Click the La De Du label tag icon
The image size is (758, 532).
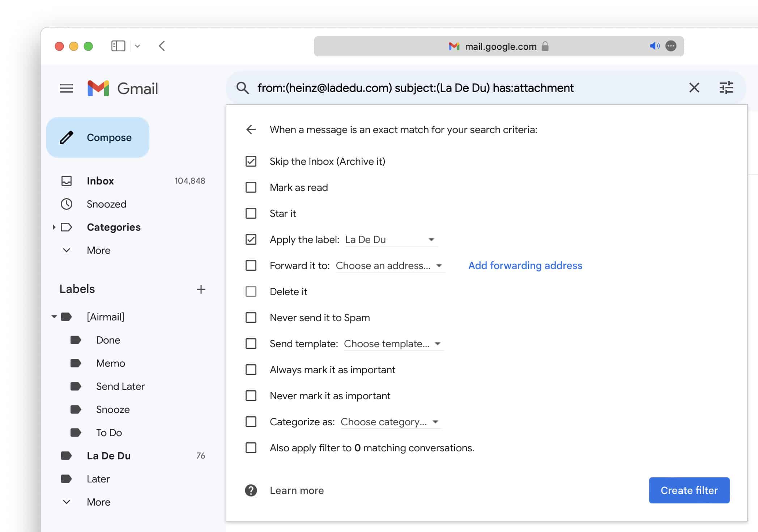pos(67,456)
